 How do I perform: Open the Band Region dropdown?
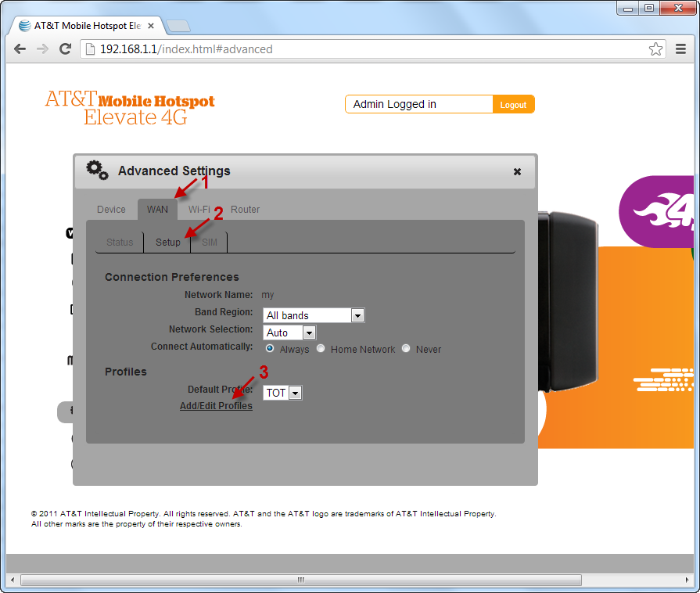coord(314,316)
